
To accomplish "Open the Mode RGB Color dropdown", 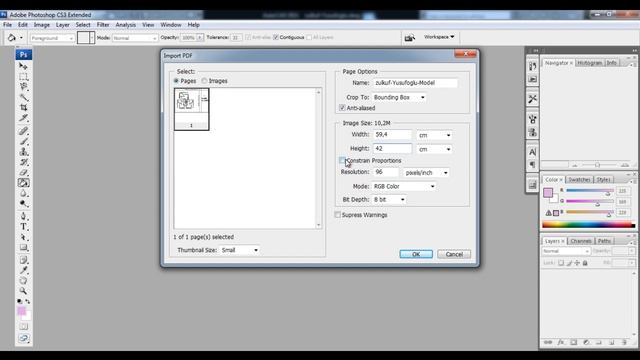I will click(x=404, y=186).
